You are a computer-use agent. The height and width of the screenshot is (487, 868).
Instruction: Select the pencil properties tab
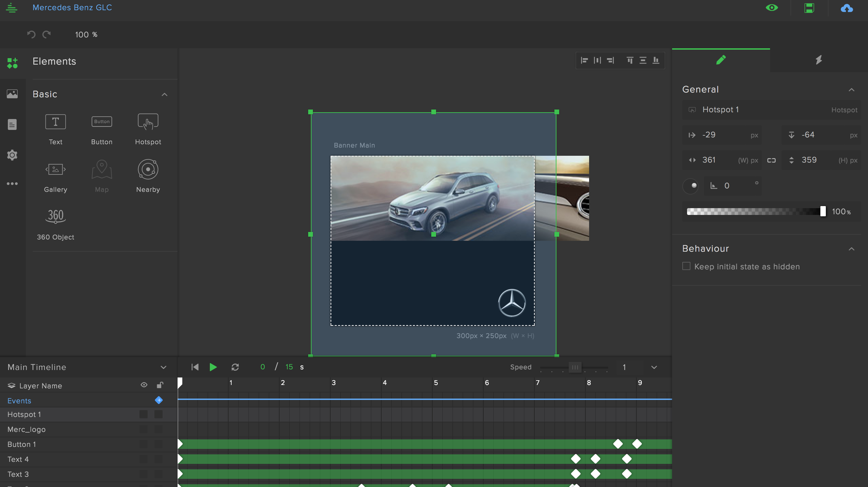[x=721, y=60]
